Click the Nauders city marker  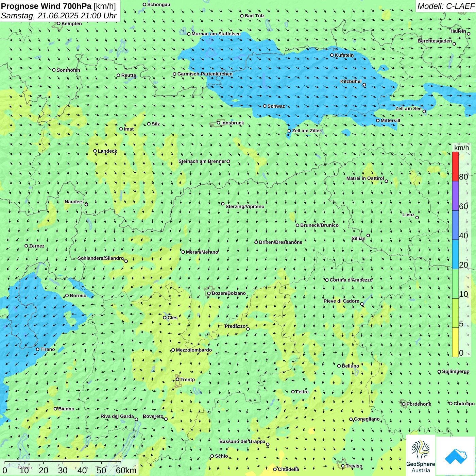pyautogui.click(x=86, y=204)
